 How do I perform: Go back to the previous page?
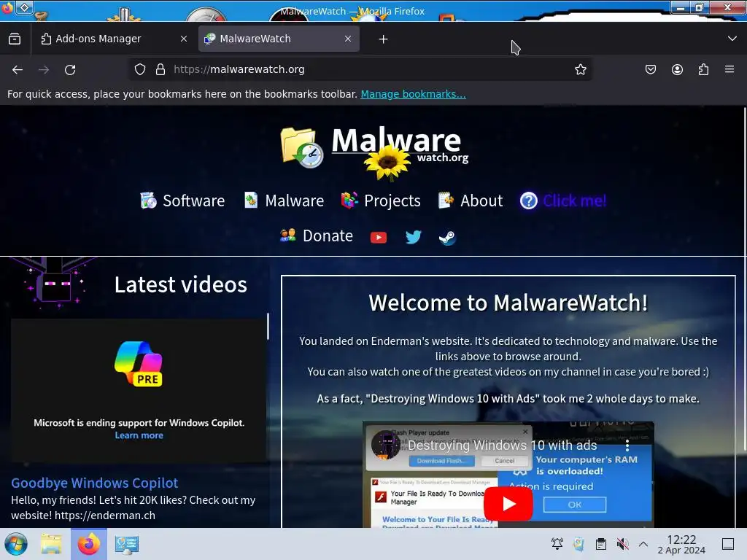[18, 69]
